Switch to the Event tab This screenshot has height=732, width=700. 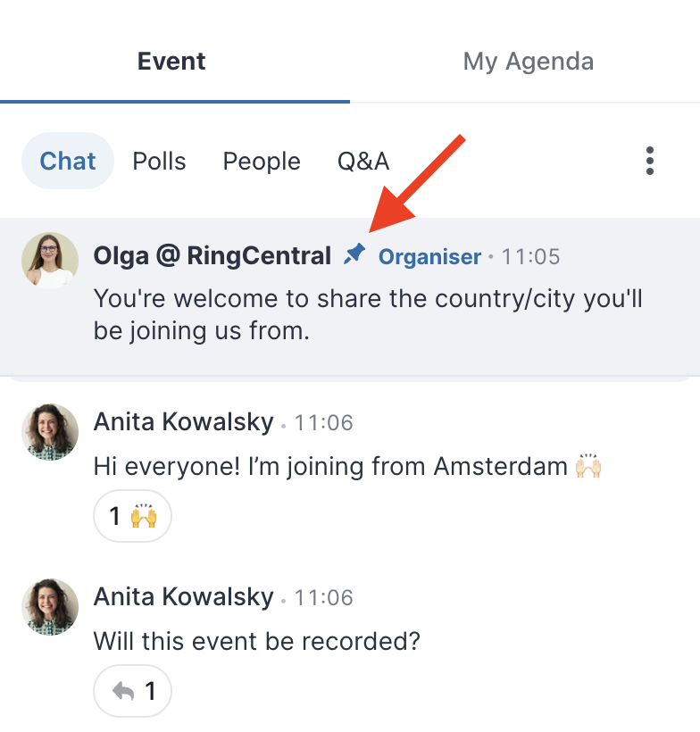tap(171, 62)
